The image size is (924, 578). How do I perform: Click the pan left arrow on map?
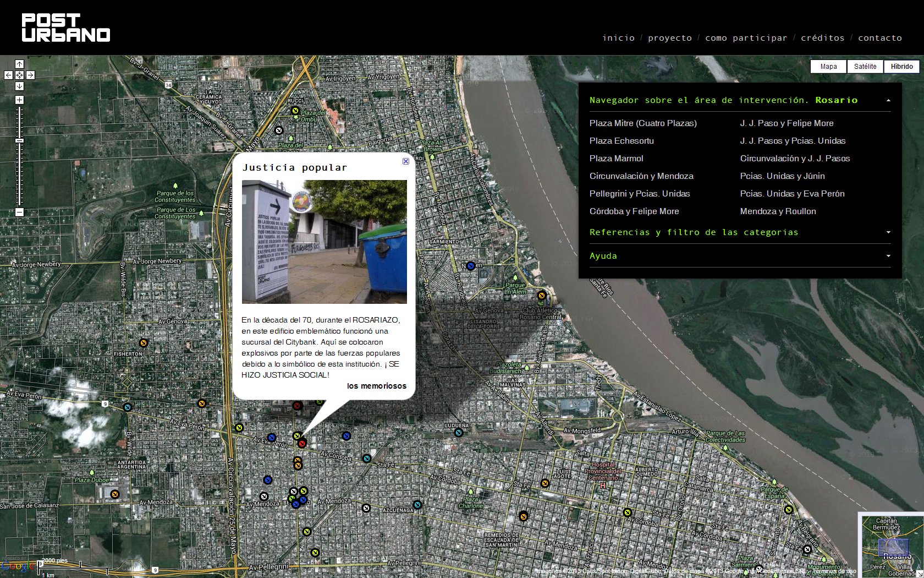8,75
